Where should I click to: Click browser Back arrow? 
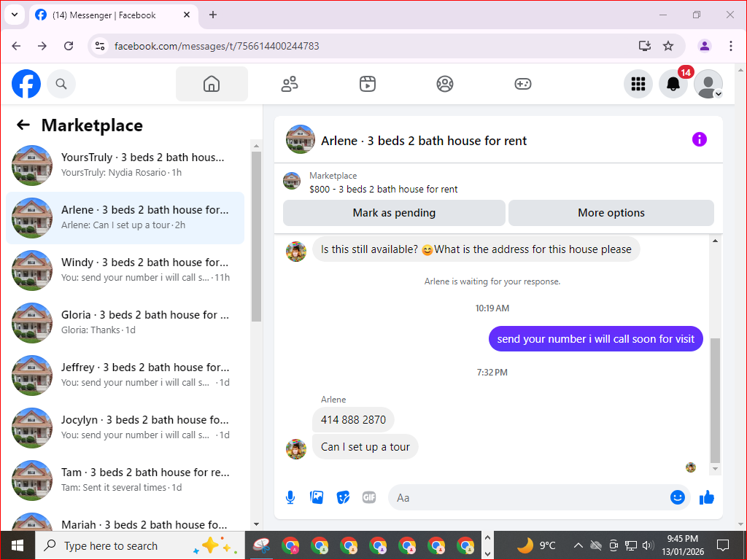16,46
